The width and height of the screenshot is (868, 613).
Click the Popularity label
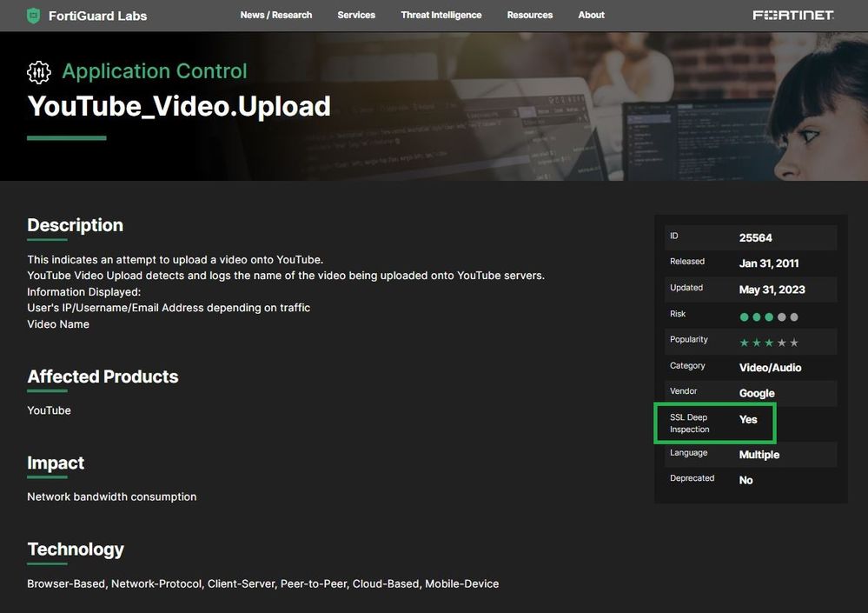(x=689, y=339)
